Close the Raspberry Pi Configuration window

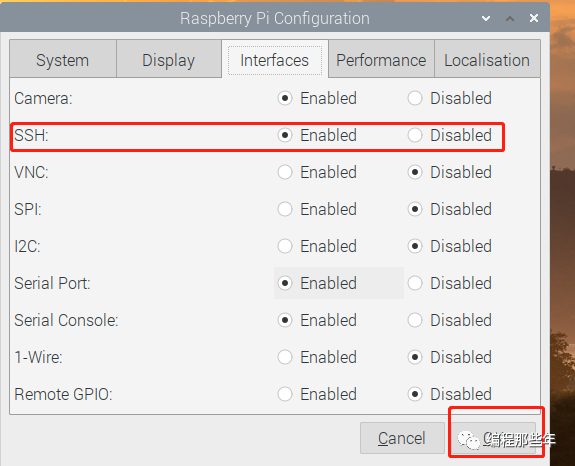coord(534,18)
